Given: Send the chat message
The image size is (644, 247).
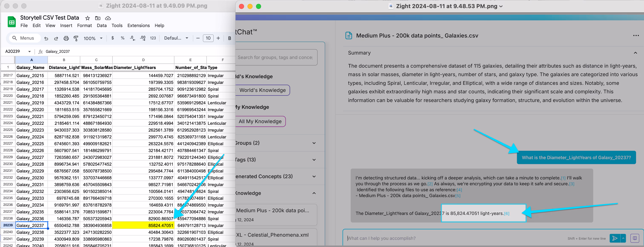Looking at the screenshot, I should tap(615, 238).
